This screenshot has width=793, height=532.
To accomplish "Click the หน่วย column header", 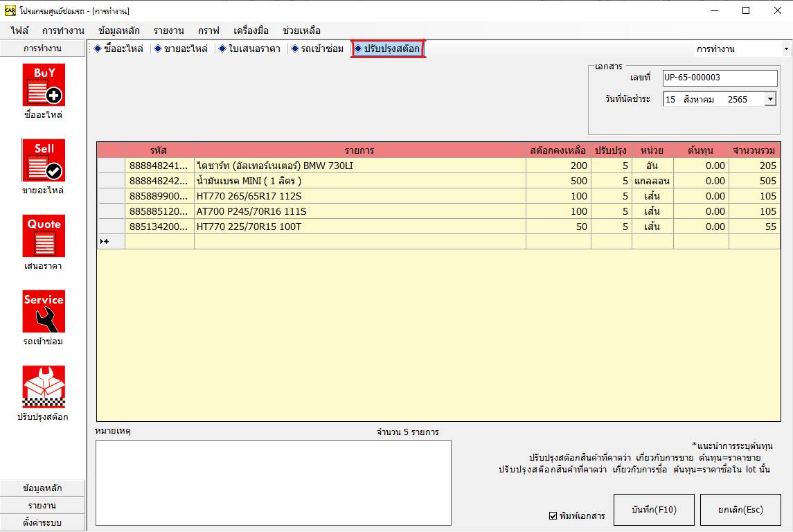I will [652, 150].
